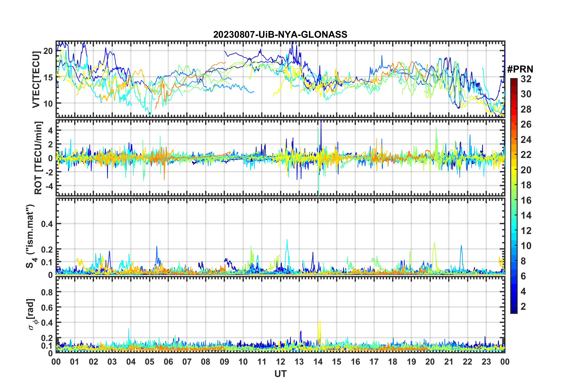Click the #PRN colorbar title

pyautogui.click(x=520, y=69)
